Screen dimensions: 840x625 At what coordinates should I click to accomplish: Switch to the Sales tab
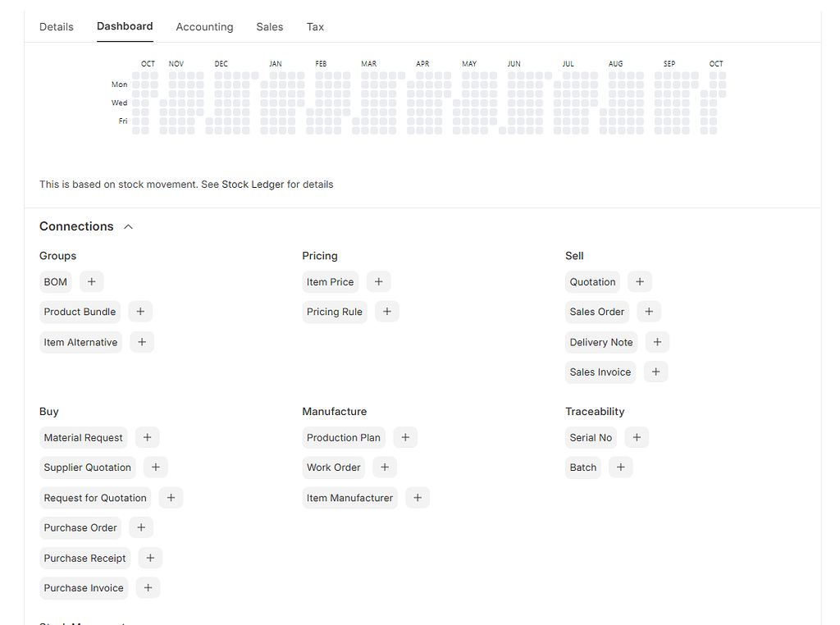269,26
